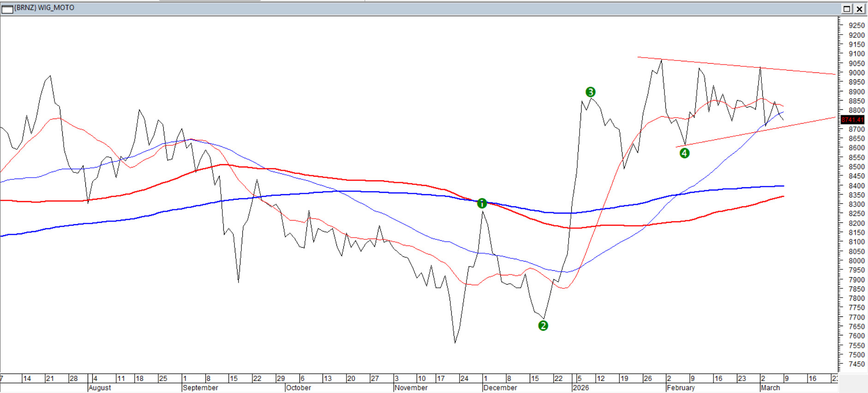Click the November month label
This screenshot has height=393, width=868.
[411, 388]
